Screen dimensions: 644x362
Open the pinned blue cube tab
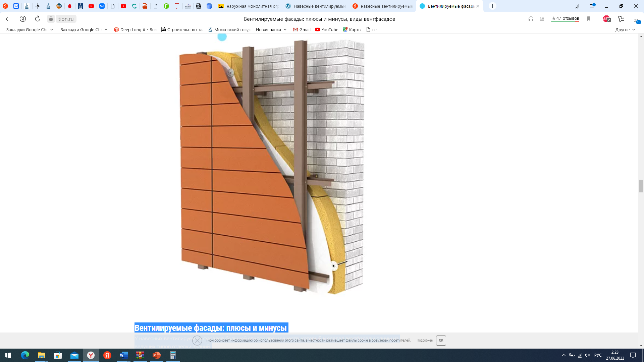209,6
